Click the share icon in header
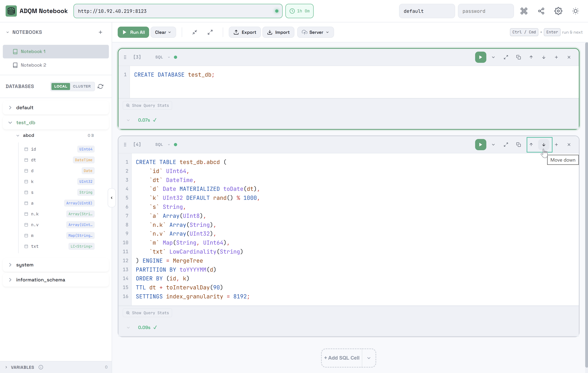Screen dimensions: 588x373 point(541,11)
